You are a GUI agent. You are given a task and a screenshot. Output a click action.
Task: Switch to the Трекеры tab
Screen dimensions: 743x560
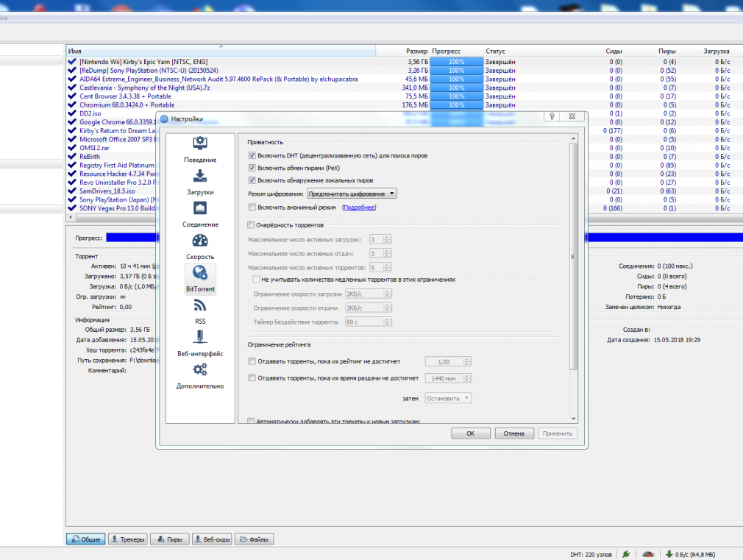tap(127, 539)
